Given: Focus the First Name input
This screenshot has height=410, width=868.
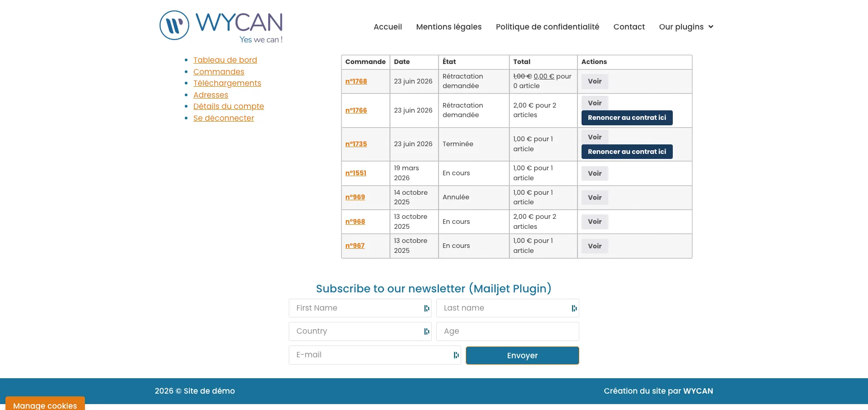Looking at the screenshot, I should tap(360, 308).
